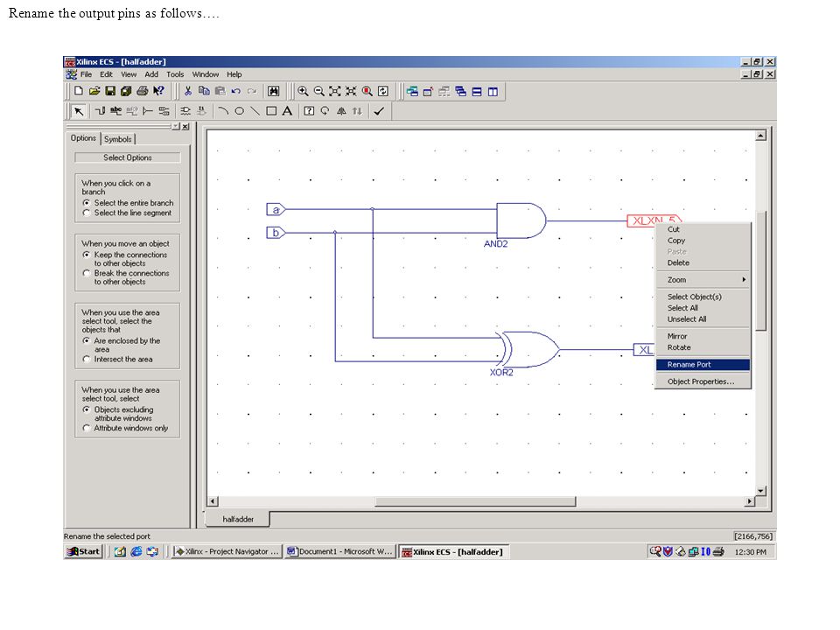
Task: Open the File menu
Action: coord(87,74)
